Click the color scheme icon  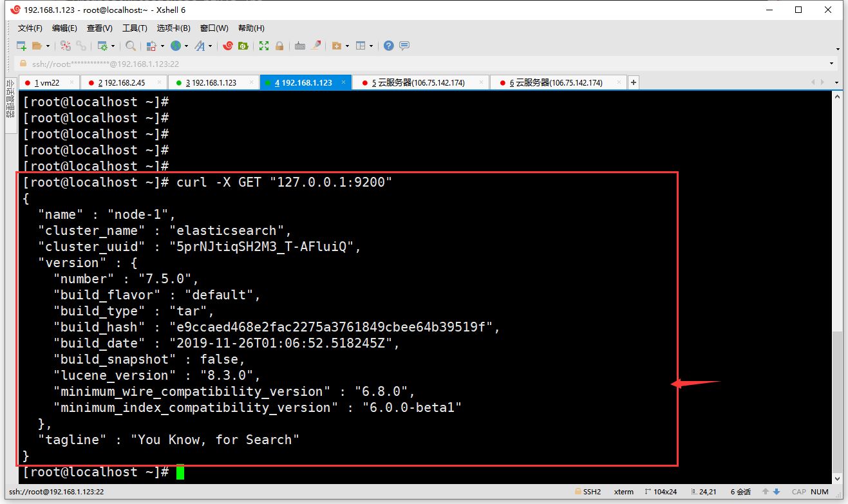point(151,46)
